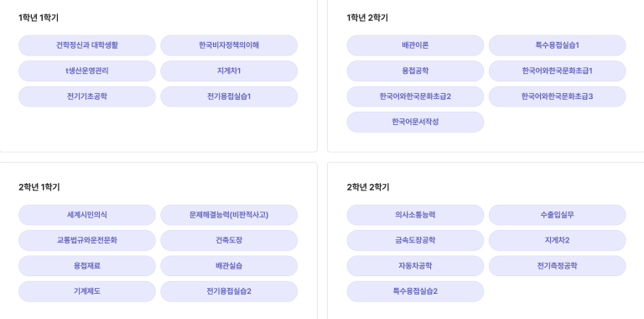Click the 배관이론 course pill
This screenshot has width=644, height=319.
tap(415, 45)
